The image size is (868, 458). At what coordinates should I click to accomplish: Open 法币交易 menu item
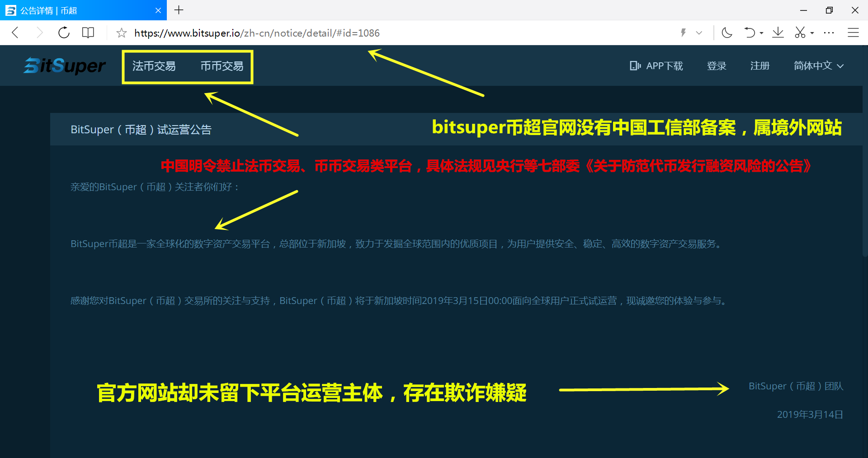click(154, 66)
